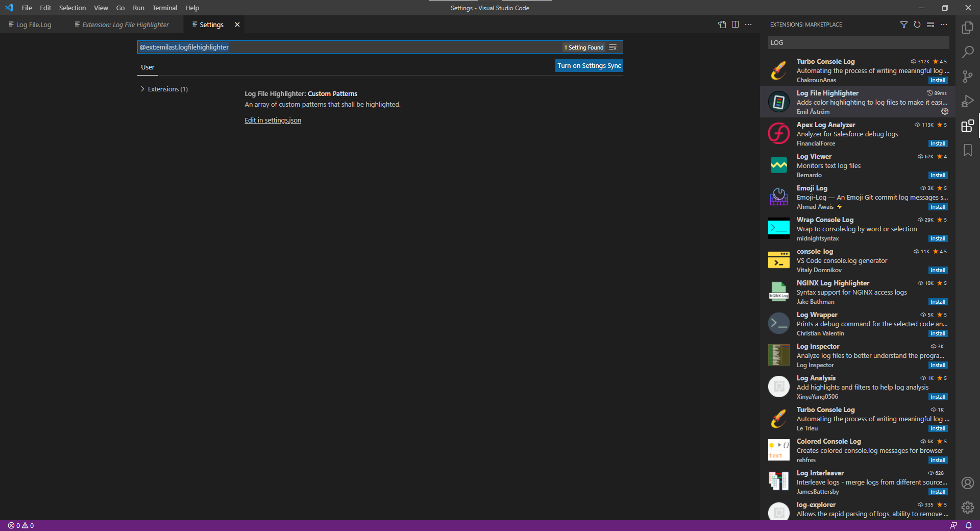Open Edit in settings.json link
The height and width of the screenshot is (531, 980).
[x=273, y=120]
